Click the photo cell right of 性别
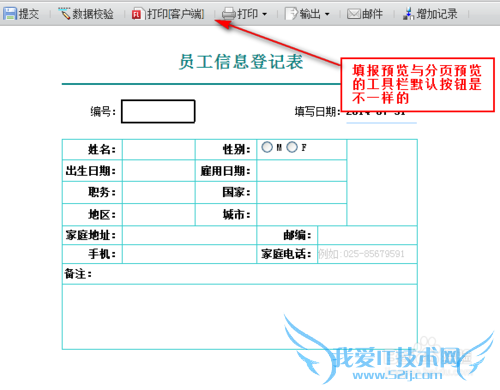Image resolution: width=500 pixels, height=390 pixels. (x=382, y=182)
